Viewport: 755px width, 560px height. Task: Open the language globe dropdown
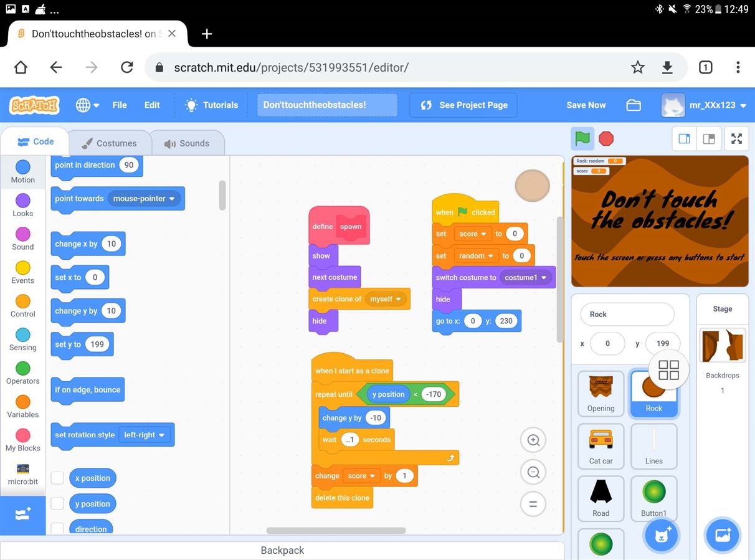click(x=88, y=105)
